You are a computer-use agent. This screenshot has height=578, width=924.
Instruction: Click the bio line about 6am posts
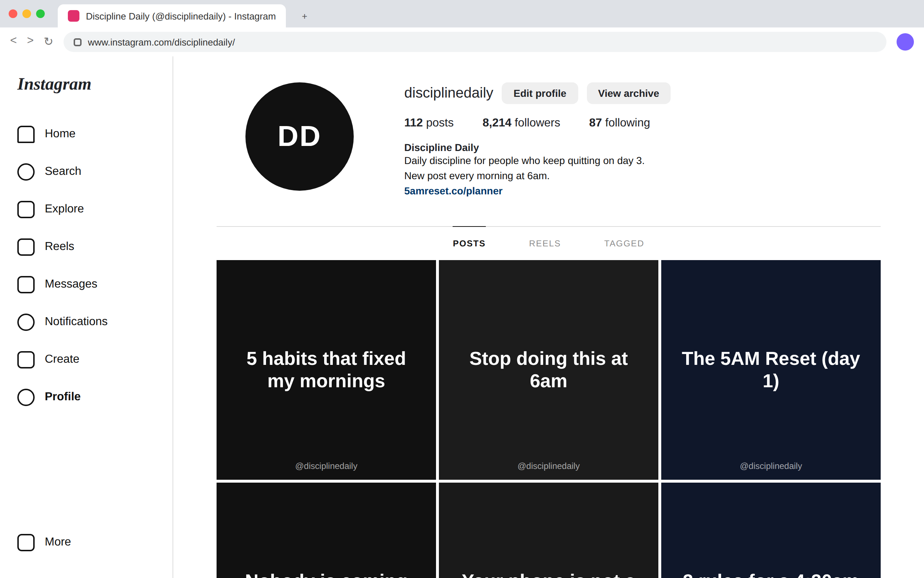point(476,176)
